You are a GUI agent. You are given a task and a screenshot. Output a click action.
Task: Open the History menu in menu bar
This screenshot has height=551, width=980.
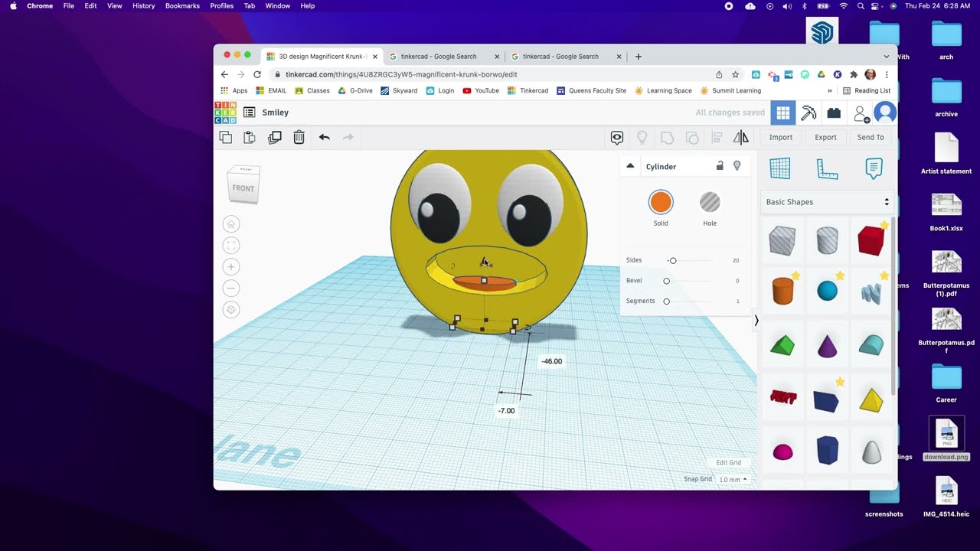pos(143,6)
